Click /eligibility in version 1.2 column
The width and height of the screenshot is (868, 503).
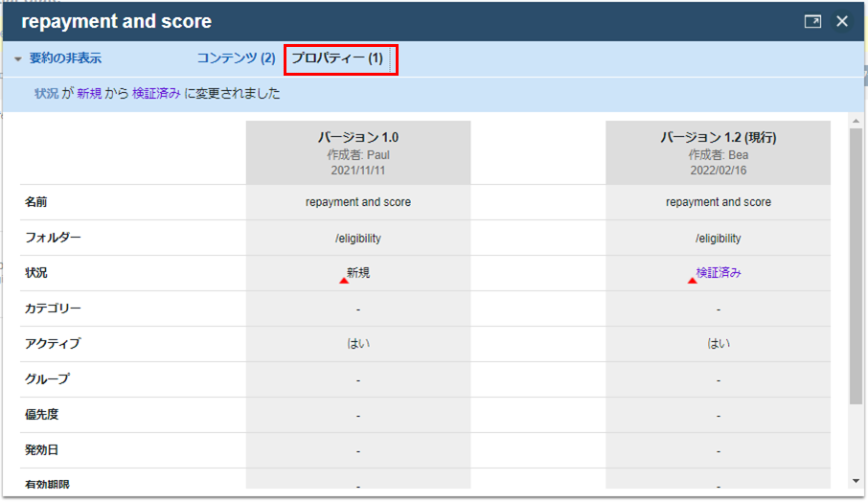tap(718, 238)
